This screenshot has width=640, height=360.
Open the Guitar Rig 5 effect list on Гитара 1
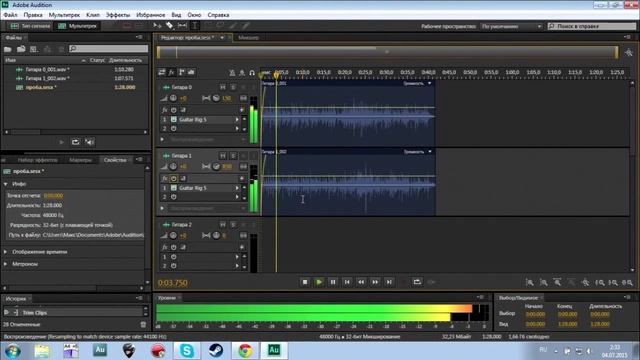click(x=237, y=188)
